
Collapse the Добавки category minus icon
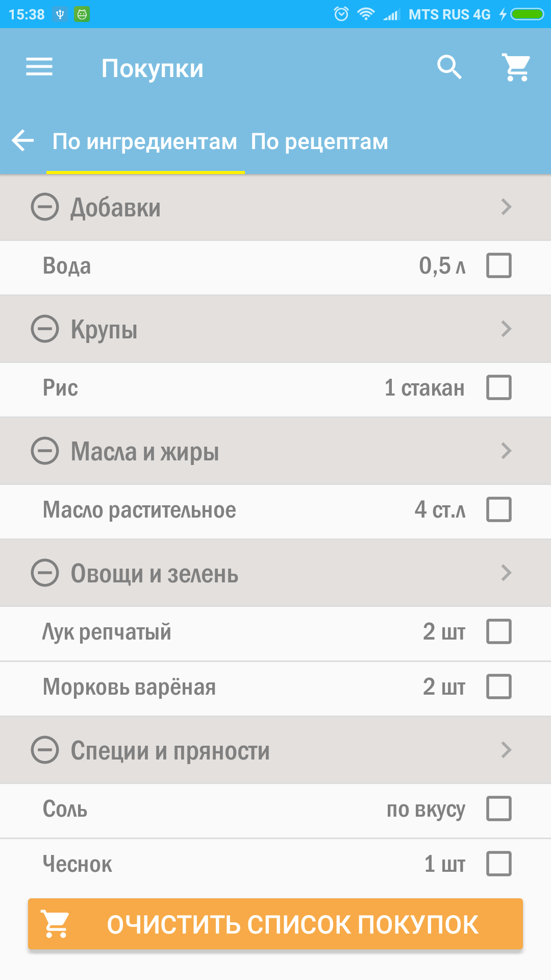pos(45,207)
